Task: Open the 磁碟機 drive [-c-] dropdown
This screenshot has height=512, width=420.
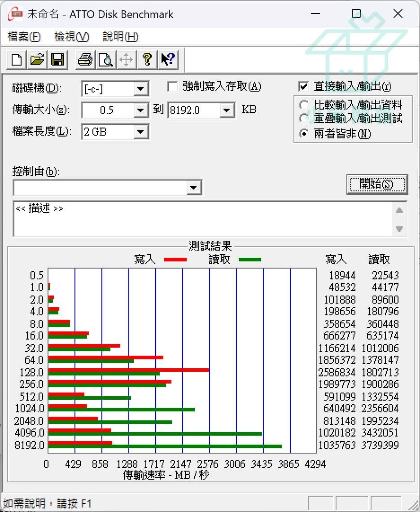Action: tap(140, 88)
